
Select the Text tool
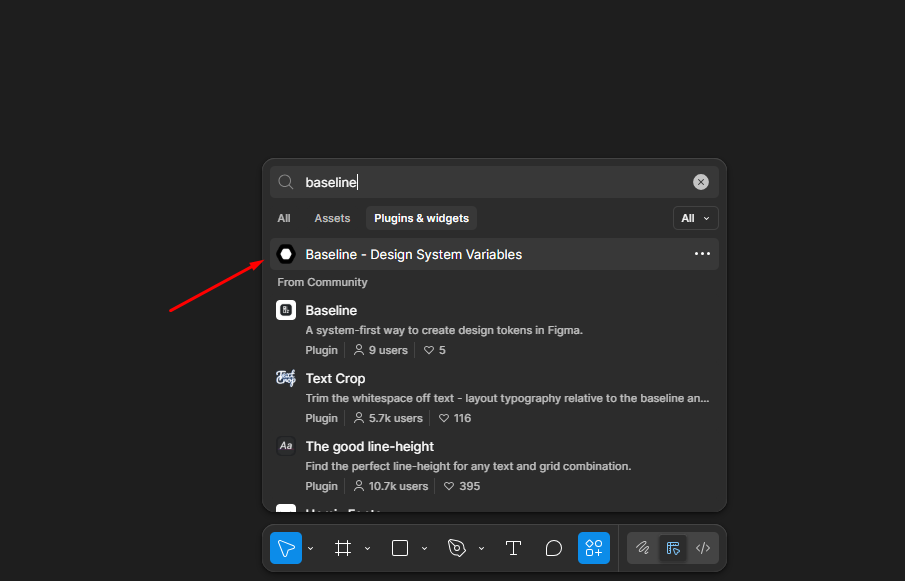(x=513, y=548)
